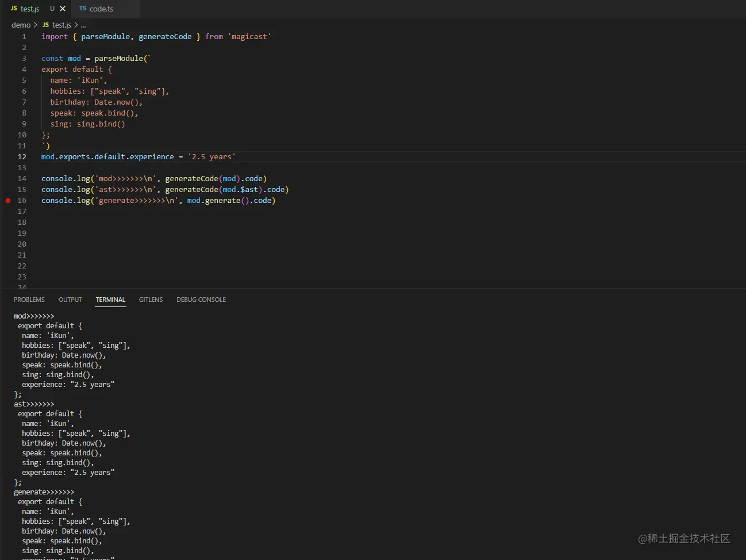The width and height of the screenshot is (746, 560).
Task: Click "name: 'iKun'," in the editor
Action: pos(79,80)
